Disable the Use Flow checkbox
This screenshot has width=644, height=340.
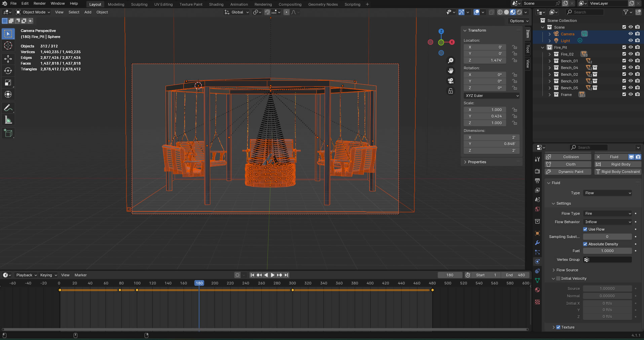585,229
